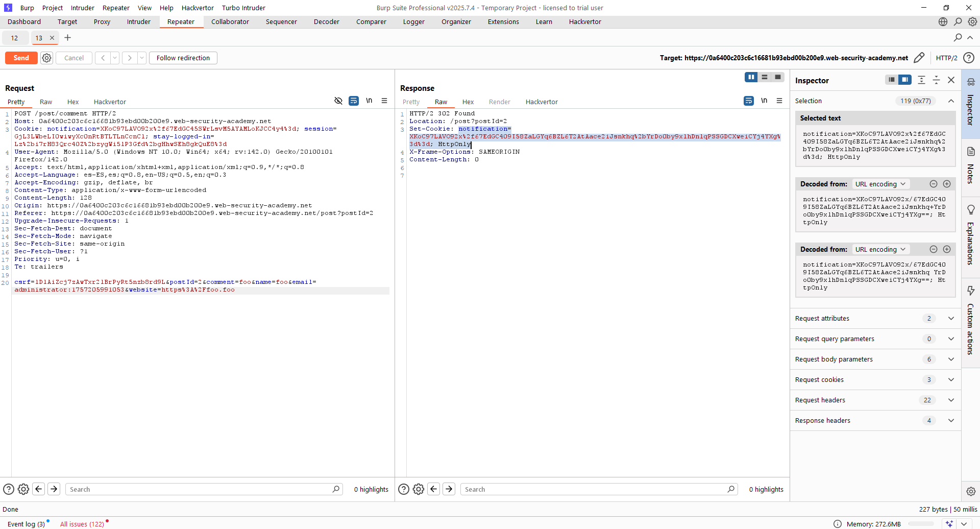Toggle line wrap icon in Request panel
The width and height of the screenshot is (980, 529).
(x=353, y=101)
